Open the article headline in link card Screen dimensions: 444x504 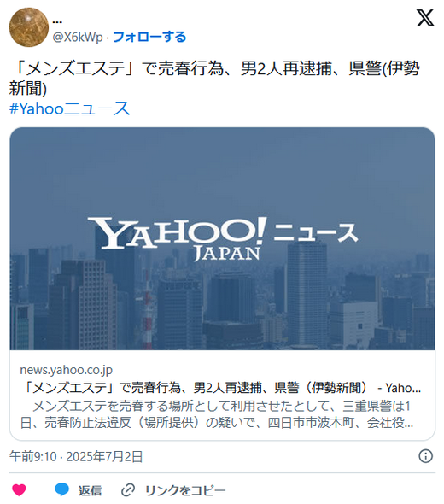220,388
